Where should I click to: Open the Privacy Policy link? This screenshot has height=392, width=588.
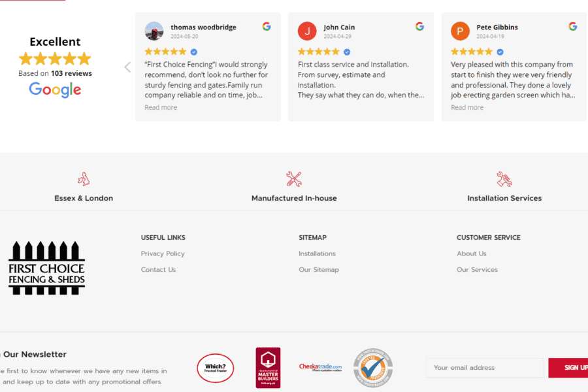(163, 253)
